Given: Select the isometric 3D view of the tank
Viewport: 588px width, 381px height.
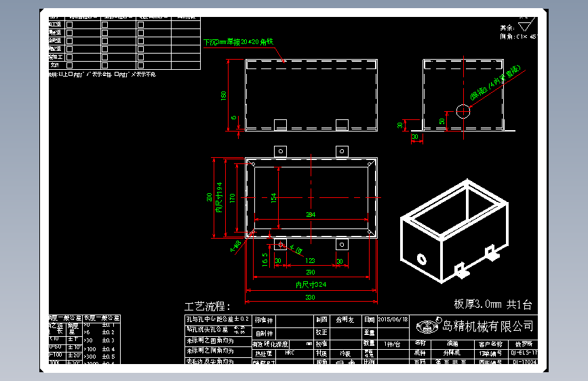Looking at the screenshot, I should 454,231.
